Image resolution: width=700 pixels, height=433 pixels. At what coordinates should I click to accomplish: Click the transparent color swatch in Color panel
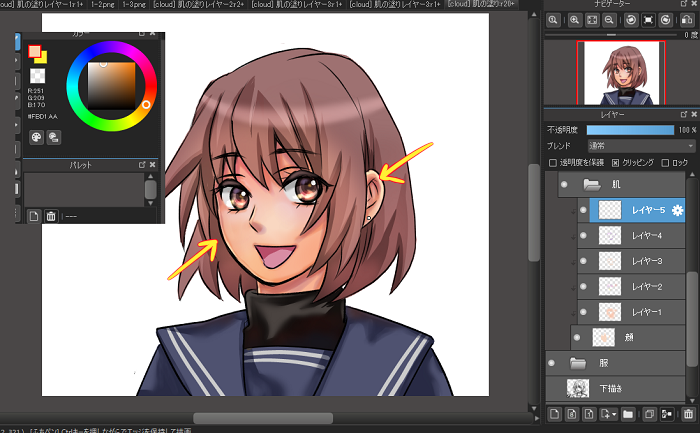coord(37,76)
